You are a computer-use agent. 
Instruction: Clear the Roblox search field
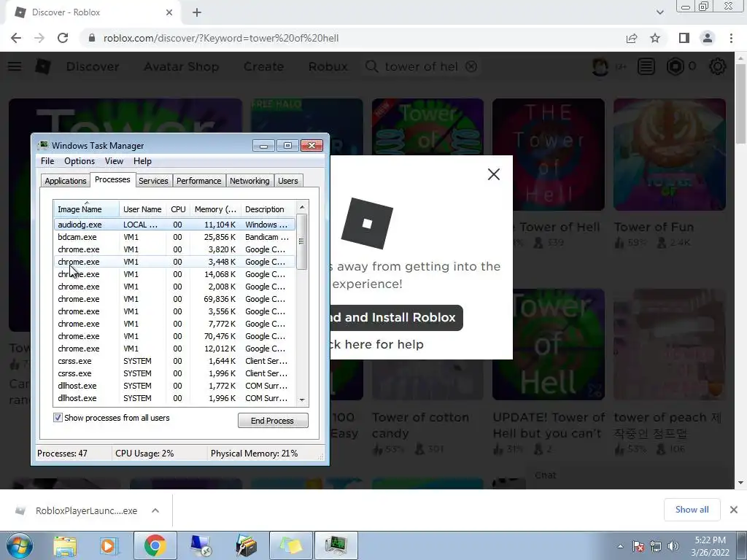(471, 66)
